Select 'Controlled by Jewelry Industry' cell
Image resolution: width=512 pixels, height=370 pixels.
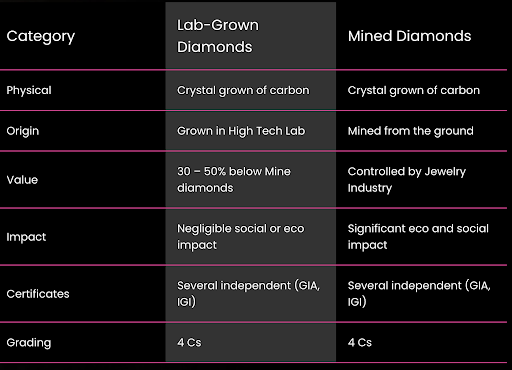(x=407, y=180)
